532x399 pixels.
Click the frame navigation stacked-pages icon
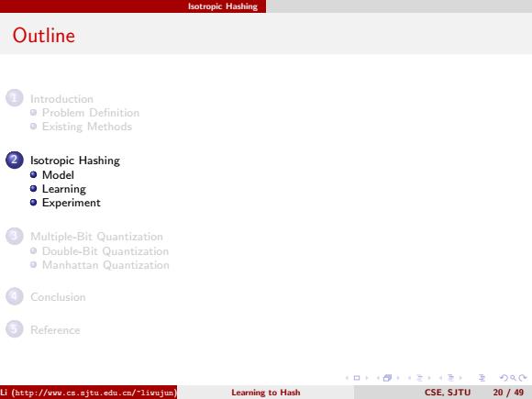387,378
